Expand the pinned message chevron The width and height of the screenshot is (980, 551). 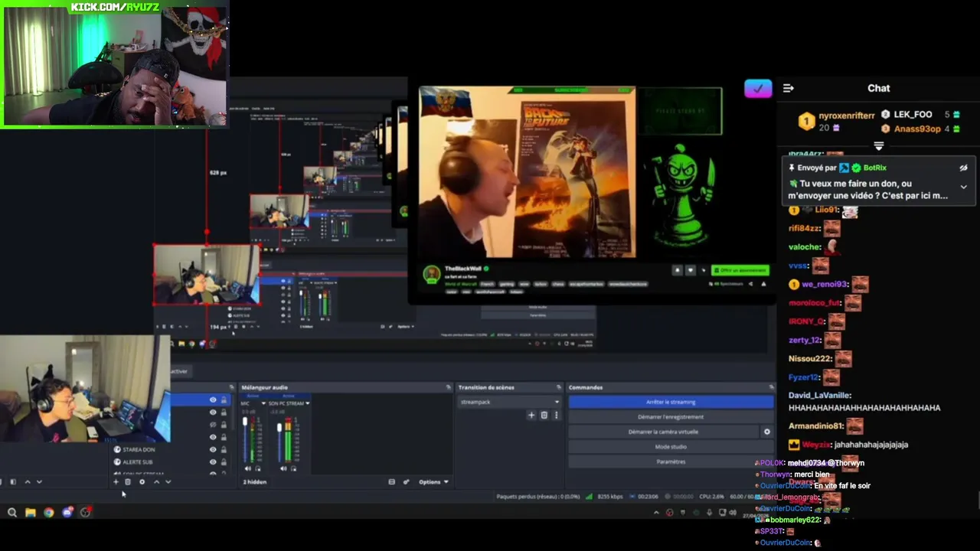pos(963,187)
